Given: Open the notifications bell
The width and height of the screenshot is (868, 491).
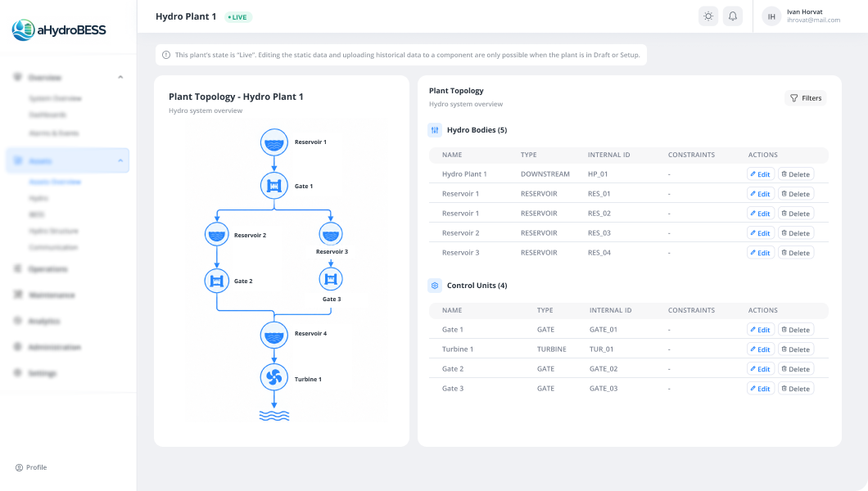Looking at the screenshot, I should point(732,16).
